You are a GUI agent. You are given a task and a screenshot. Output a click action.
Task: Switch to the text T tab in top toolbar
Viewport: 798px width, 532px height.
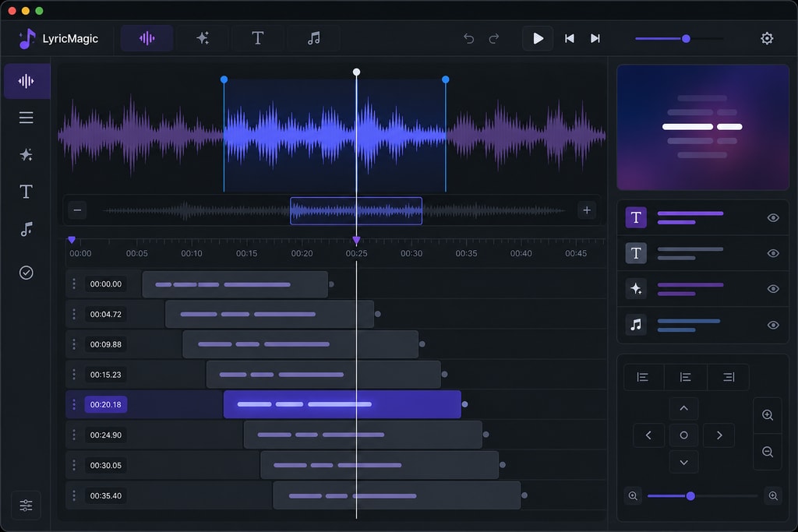[x=257, y=38]
